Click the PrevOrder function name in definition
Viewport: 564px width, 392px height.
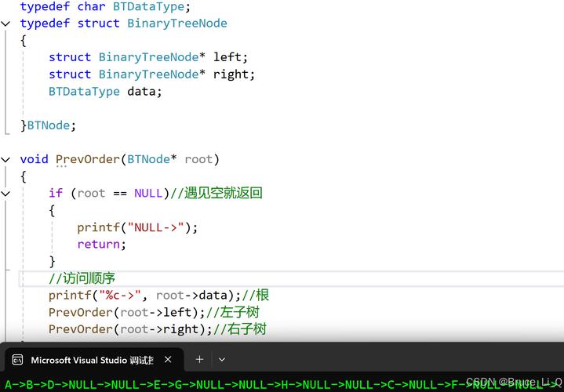87,159
